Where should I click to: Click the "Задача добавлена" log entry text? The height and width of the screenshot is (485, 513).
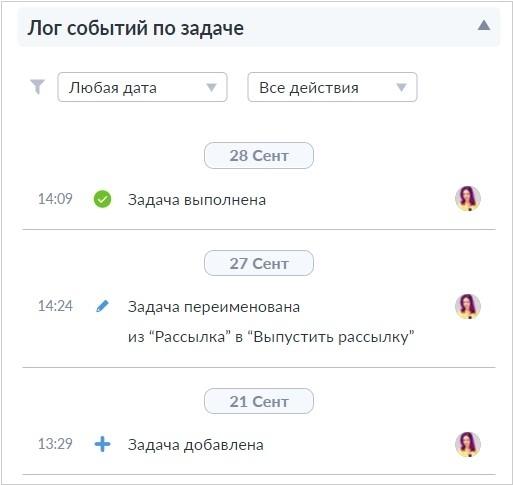(196, 445)
